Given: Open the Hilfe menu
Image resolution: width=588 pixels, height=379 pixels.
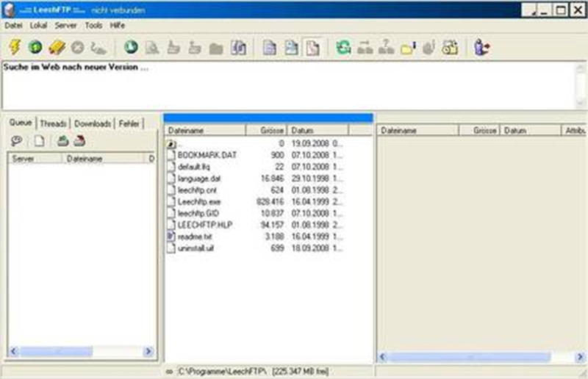Looking at the screenshot, I should pyautogui.click(x=118, y=26).
